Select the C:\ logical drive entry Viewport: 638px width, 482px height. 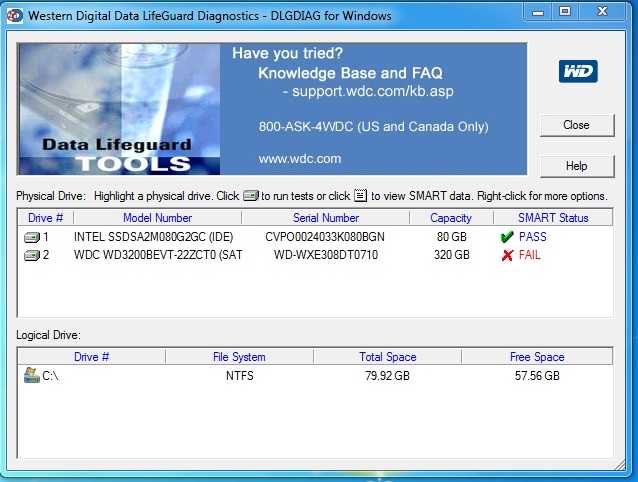315,375
